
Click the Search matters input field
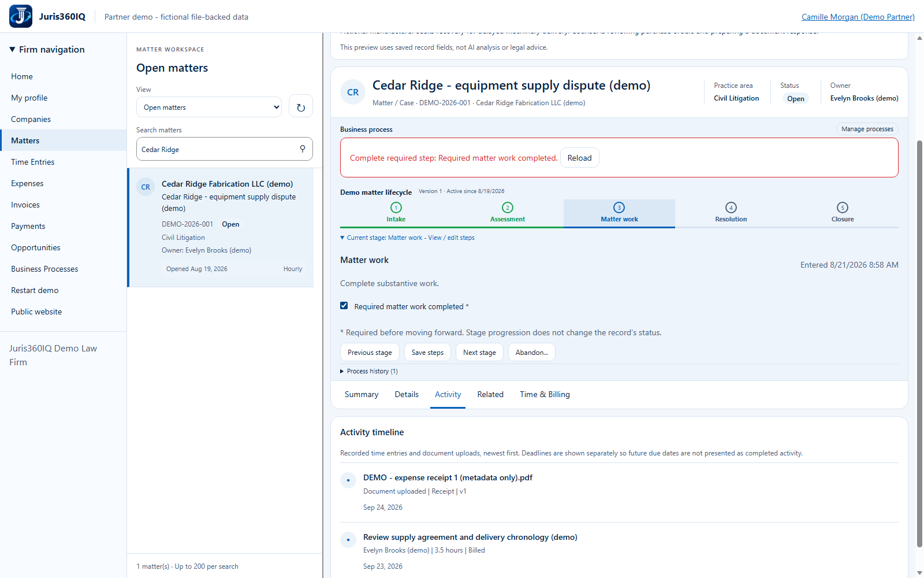pyautogui.click(x=218, y=149)
